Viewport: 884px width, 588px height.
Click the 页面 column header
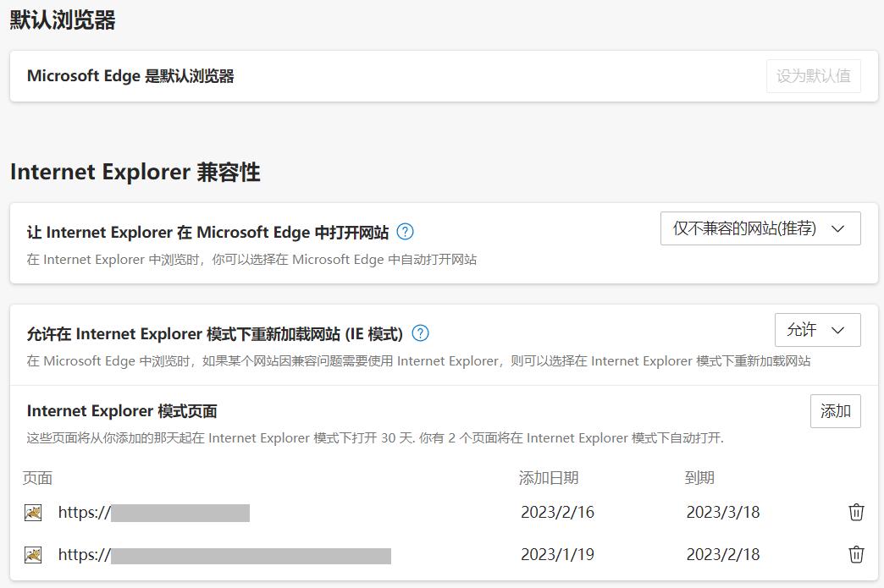[36, 478]
